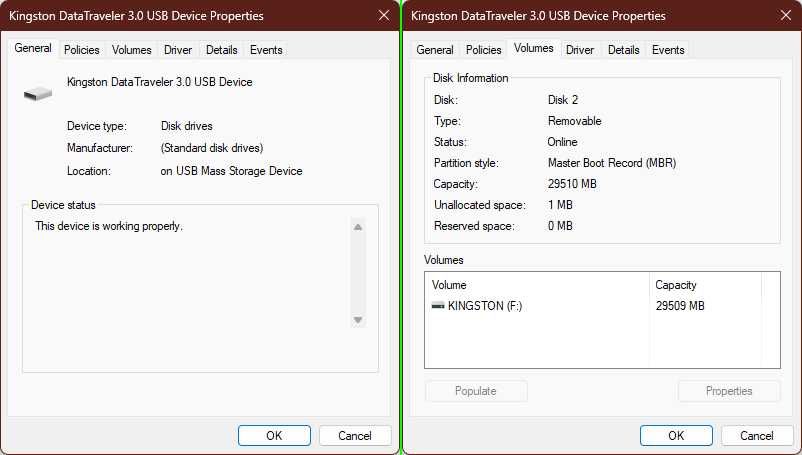Confirm with OK in left window
This screenshot has width=802, height=455.
coord(274,436)
